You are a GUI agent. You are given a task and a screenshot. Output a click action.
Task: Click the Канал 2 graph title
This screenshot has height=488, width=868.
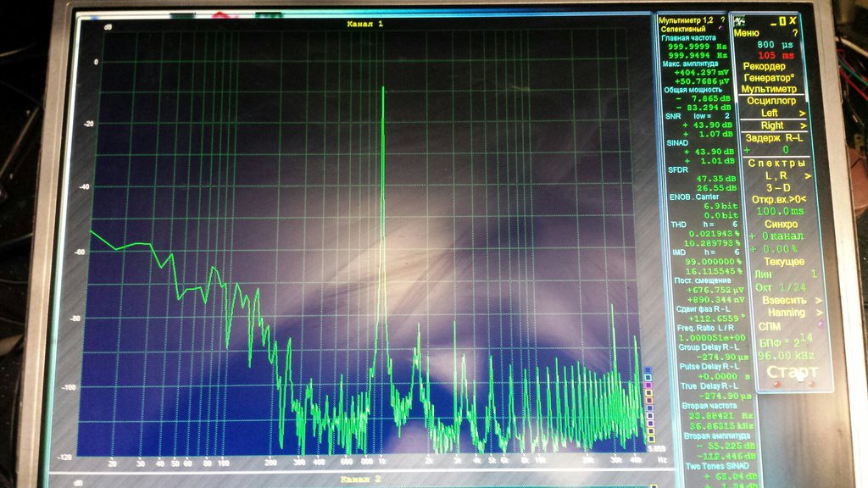tap(361, 480)
